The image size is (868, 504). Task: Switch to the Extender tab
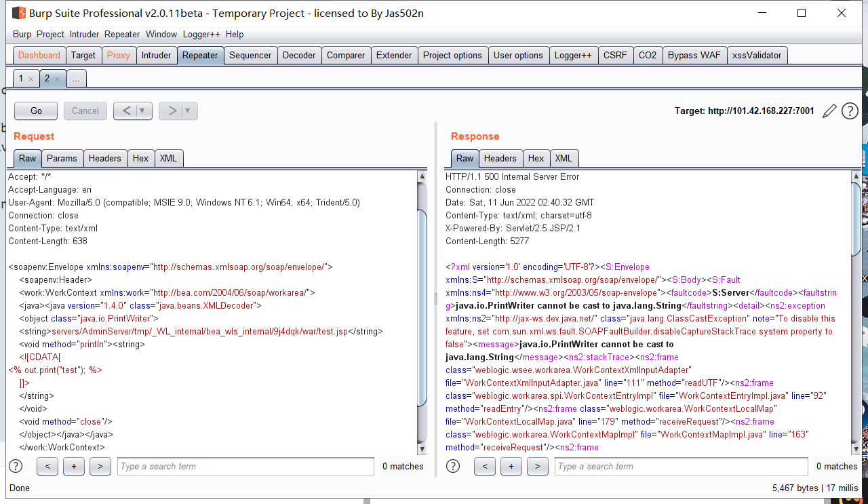tap(394, 56)
